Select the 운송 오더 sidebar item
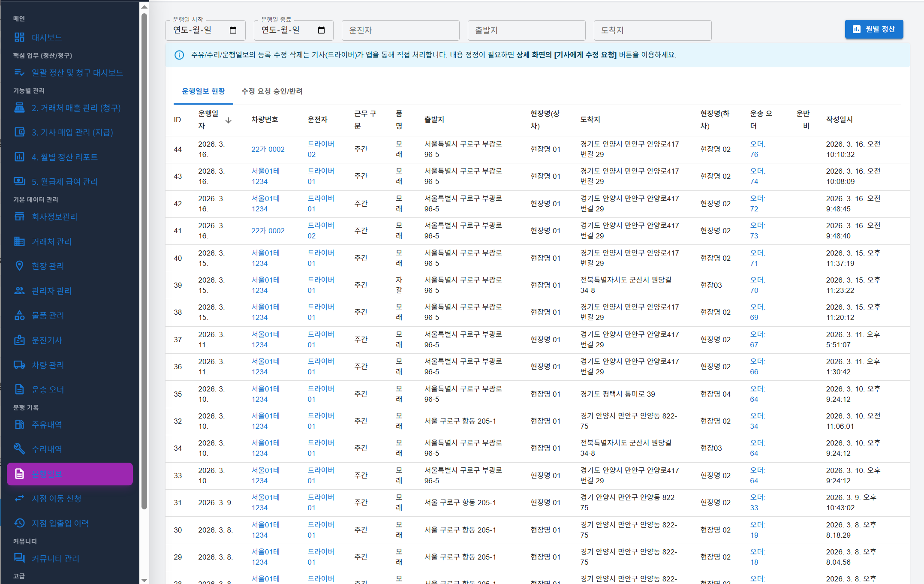This screenshot has width=924, height=584. 47,389
